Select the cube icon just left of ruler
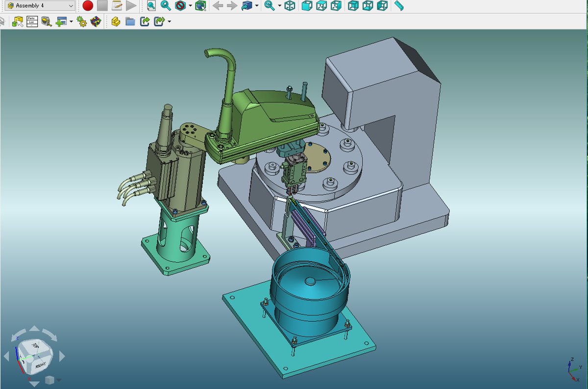The width and height of the screenshot is (588, 389). [382, 6]
